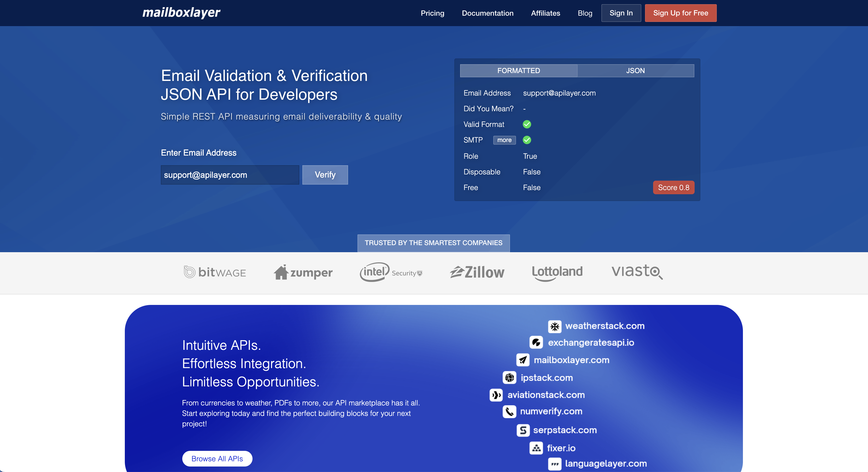Click the serpstack S icon
Viewport: 868px width, 472px height.
(523, 430)
